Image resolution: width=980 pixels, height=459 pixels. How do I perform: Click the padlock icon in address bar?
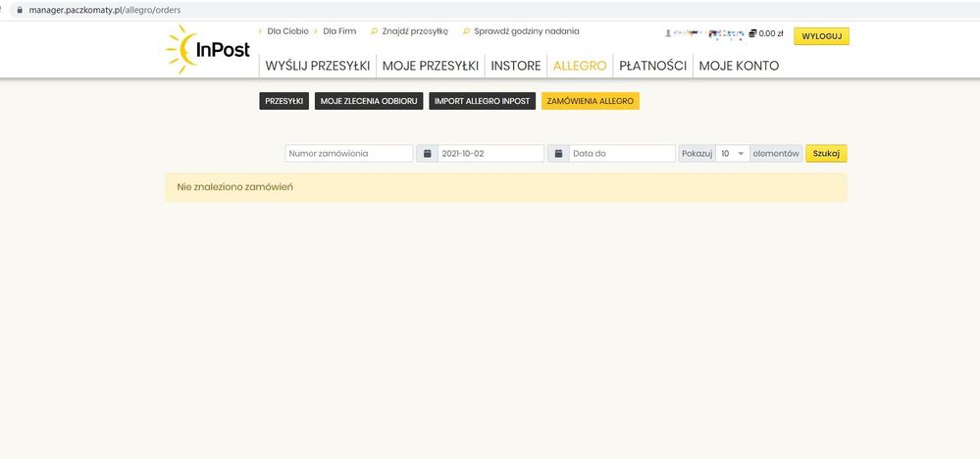click(x=20, y=10)
